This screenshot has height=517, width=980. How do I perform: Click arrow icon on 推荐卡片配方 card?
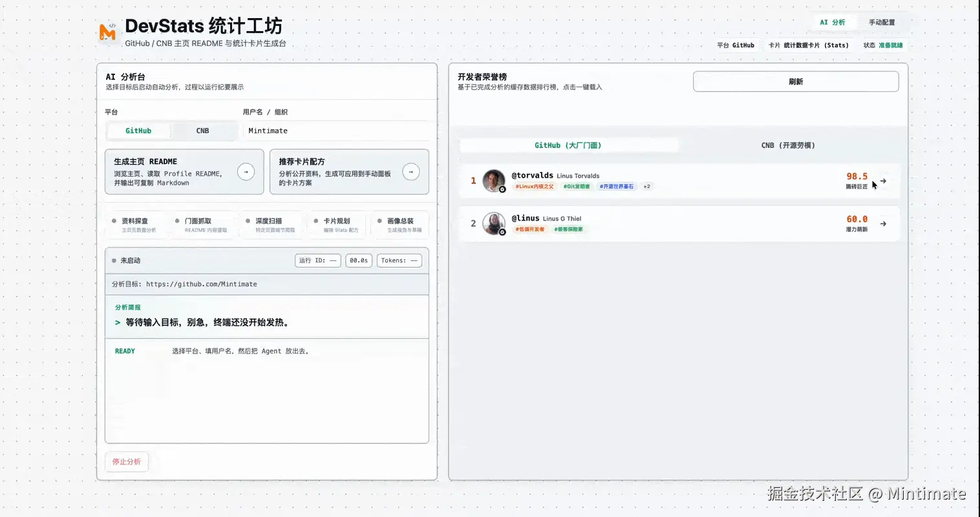point(411,172)
